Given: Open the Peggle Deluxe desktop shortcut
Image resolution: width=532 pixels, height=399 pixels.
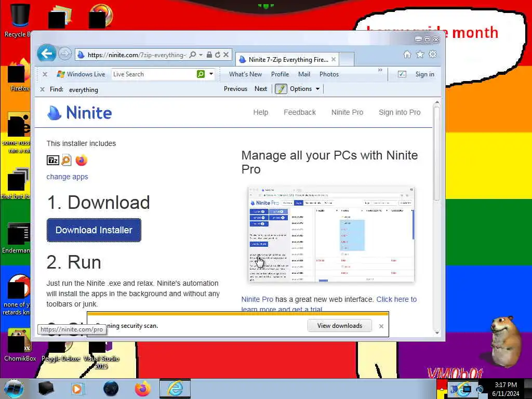Looking at the screenshot, I should [x=61, y=351].
